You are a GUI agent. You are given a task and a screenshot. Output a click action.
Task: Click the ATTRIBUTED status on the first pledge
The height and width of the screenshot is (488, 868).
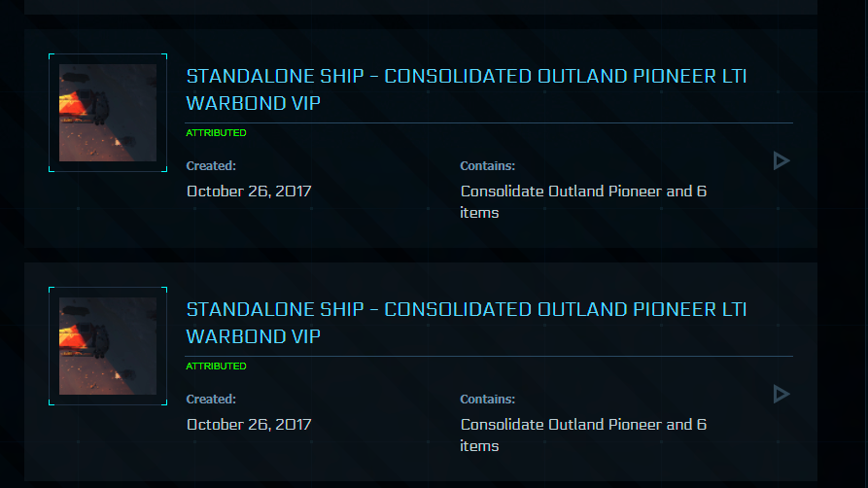point(216,133)
